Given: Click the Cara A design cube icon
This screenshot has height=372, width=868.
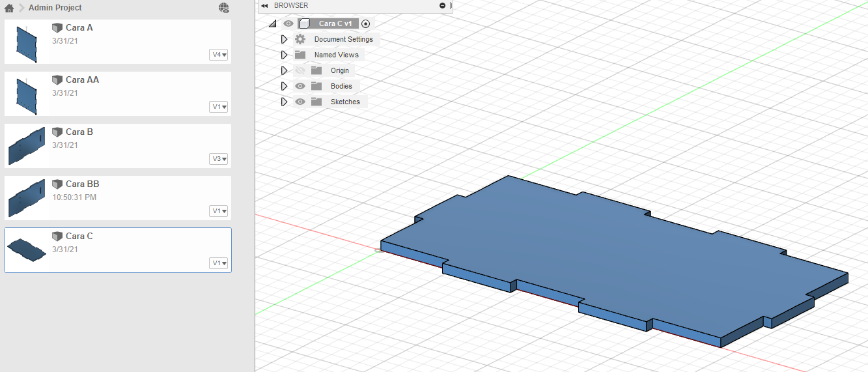Looking at the screenshot, I should pos(57,27).
